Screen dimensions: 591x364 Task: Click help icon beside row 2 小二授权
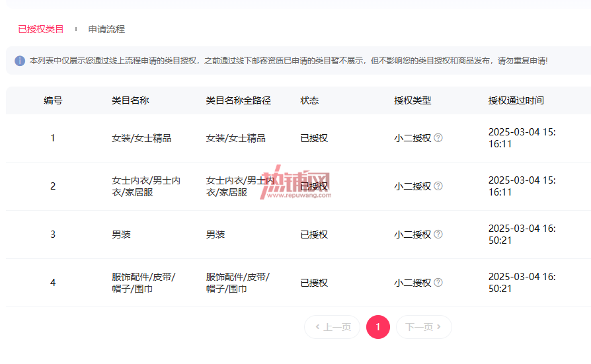(438, 186)
